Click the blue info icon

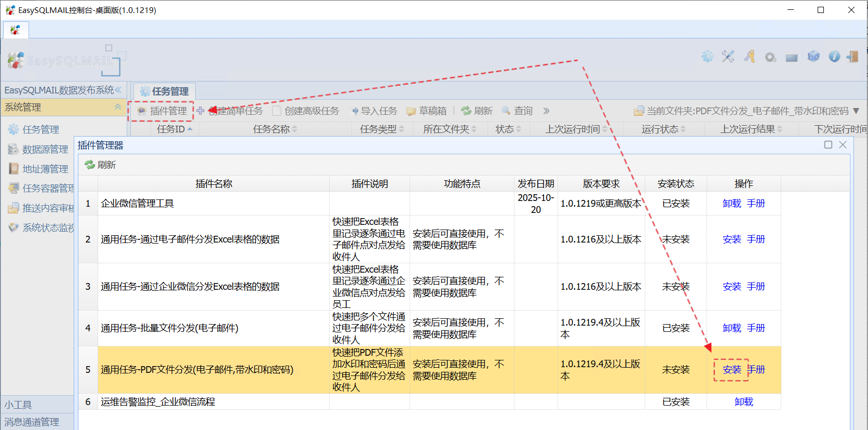834,57
